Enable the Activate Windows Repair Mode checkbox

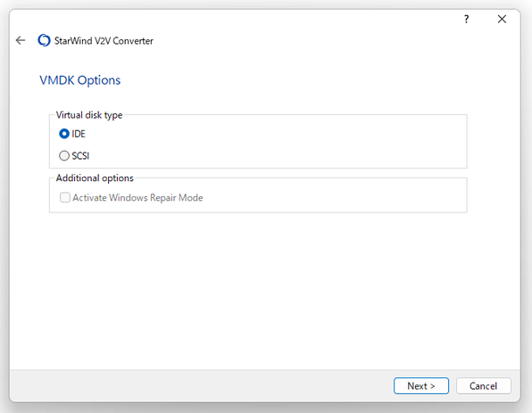(65, 197)
